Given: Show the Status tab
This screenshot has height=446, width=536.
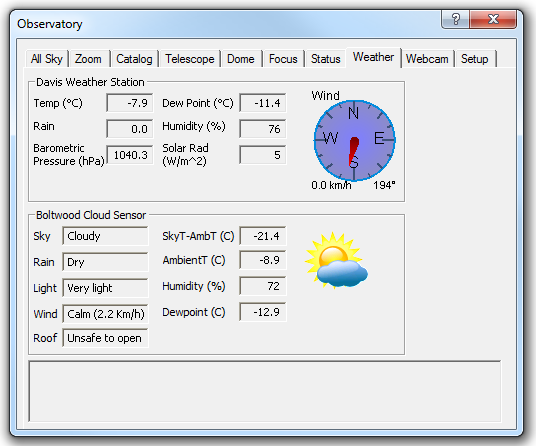Looking at the screenshot, I should point(325,59).
